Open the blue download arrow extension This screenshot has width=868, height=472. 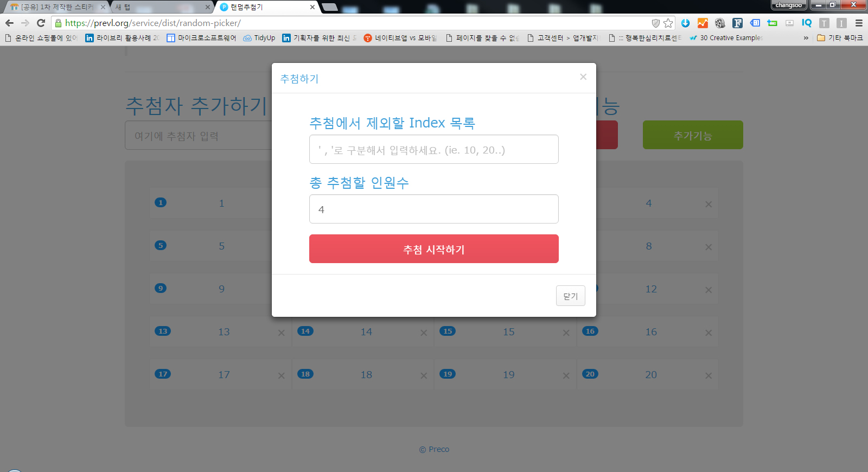[x=685, y=23]
